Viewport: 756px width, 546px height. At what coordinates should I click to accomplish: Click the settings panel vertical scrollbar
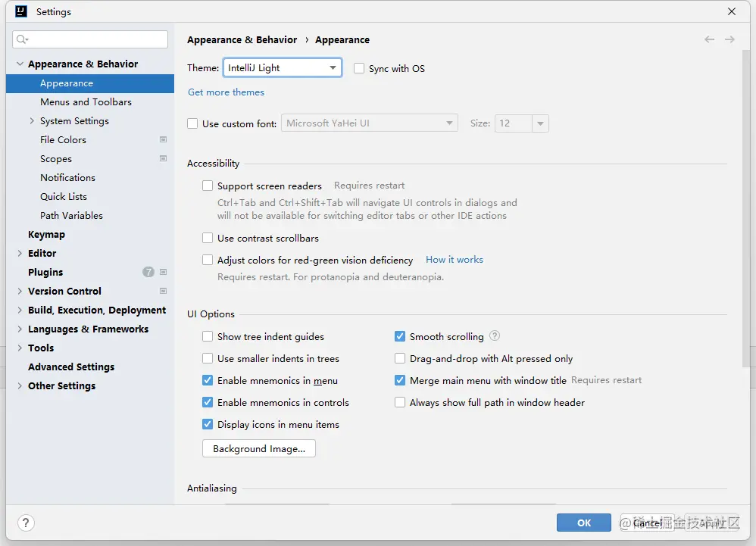click(746, 207)
